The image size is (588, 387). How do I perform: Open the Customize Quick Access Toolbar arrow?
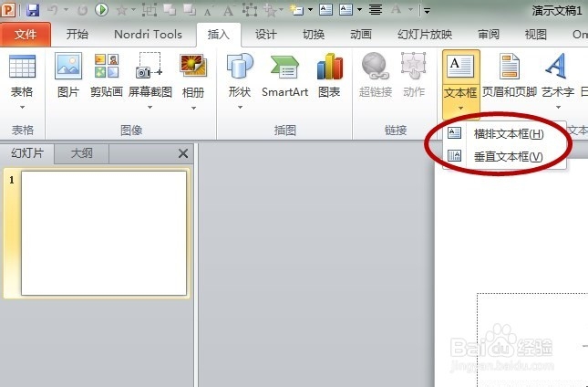(x=427, y=11)
